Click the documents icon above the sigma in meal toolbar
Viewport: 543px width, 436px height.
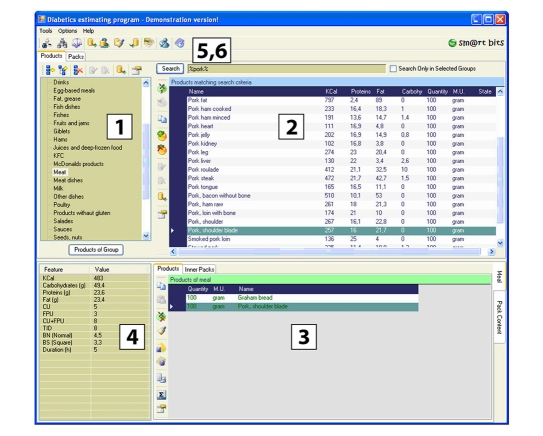[x=161, y=378]
